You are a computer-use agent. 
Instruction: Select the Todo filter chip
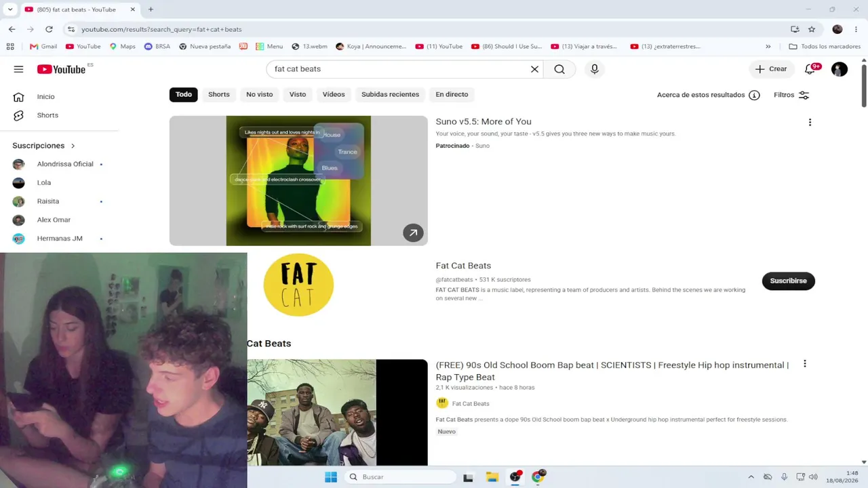(184, 95)
